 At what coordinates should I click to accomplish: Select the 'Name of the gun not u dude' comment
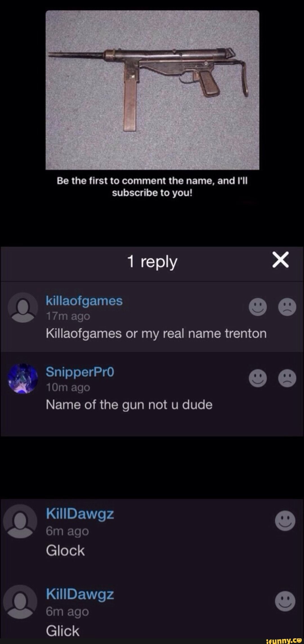point(129,405)
